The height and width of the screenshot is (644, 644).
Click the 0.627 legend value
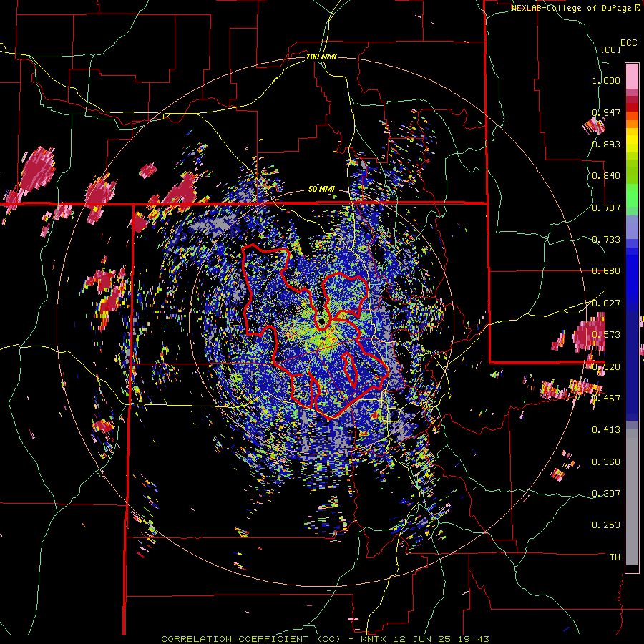606,303
